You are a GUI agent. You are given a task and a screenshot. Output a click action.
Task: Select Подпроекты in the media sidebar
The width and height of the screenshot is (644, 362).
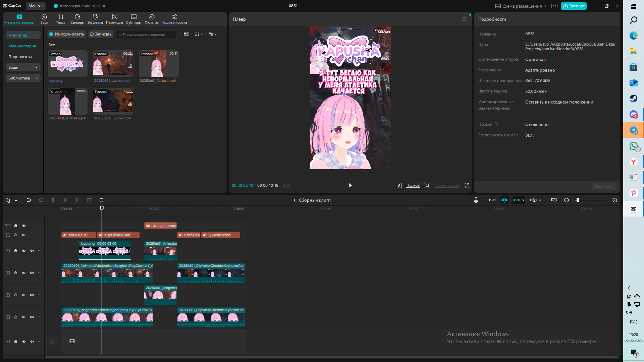pos(20,57)
